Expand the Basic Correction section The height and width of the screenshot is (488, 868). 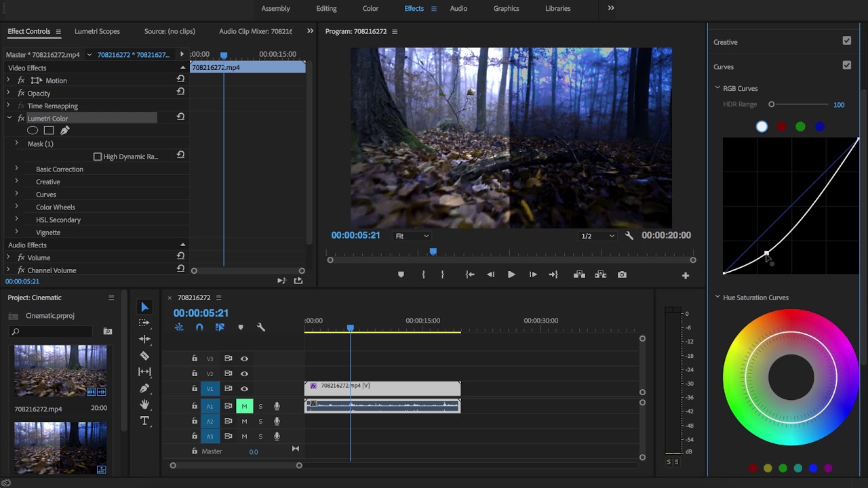click(x=16, y=168)
